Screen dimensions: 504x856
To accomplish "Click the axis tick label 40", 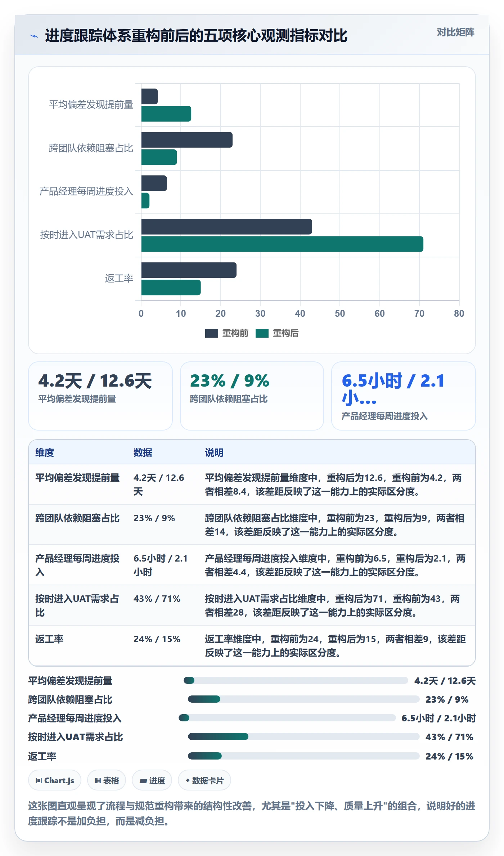I will [300, 314].
